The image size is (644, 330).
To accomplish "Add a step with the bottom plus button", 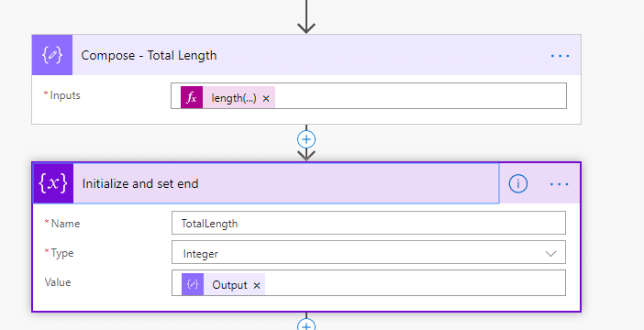I will pos(306,324).
